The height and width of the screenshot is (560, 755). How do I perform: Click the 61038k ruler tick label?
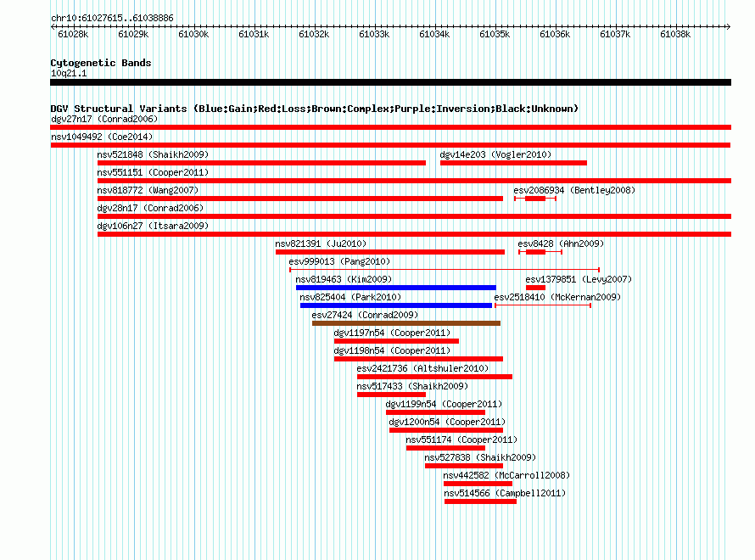(675, 34)
